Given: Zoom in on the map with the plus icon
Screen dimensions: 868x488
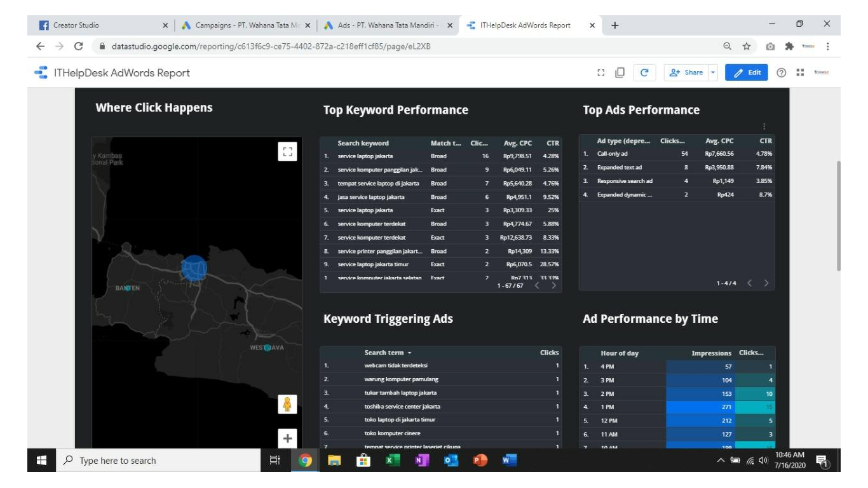Looking at the screenshot, I should click(x=287, y=437).
